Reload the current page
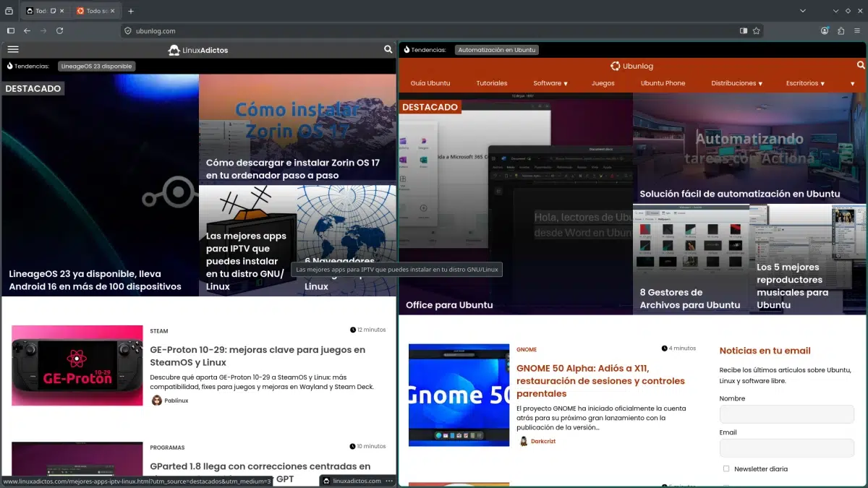Screen dimensions: 868x488 coord(60,31)
